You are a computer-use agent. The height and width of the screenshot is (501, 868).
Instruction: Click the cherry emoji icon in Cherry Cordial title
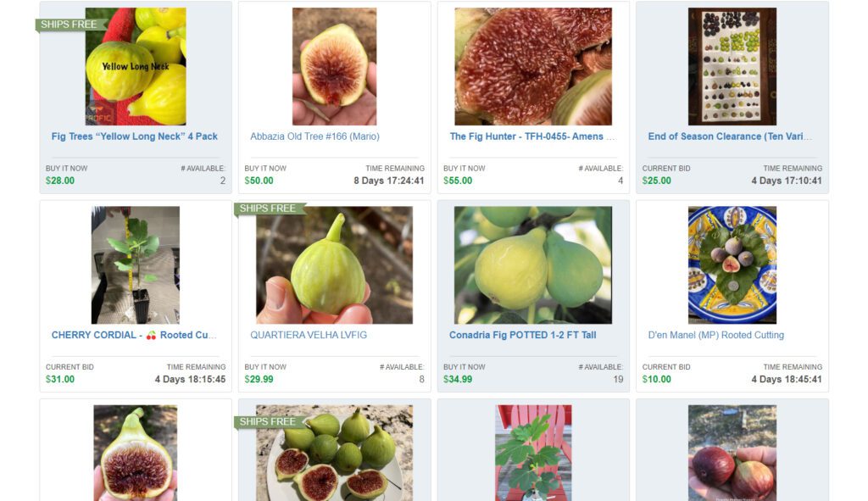[151, 336]
